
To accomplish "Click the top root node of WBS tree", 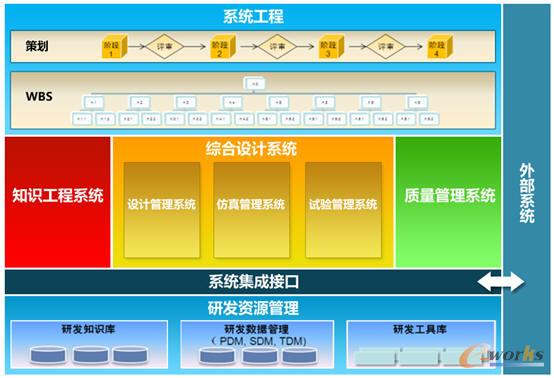I will tap(254, 84).
